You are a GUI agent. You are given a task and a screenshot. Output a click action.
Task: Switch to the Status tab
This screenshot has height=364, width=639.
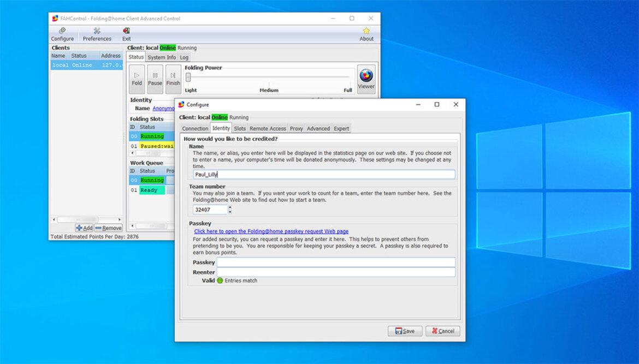coord(136,57)
